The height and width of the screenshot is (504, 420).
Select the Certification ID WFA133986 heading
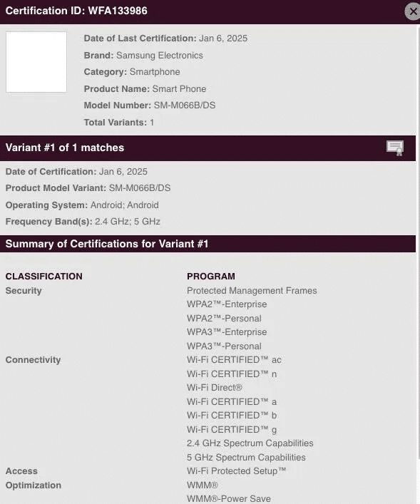76,11
